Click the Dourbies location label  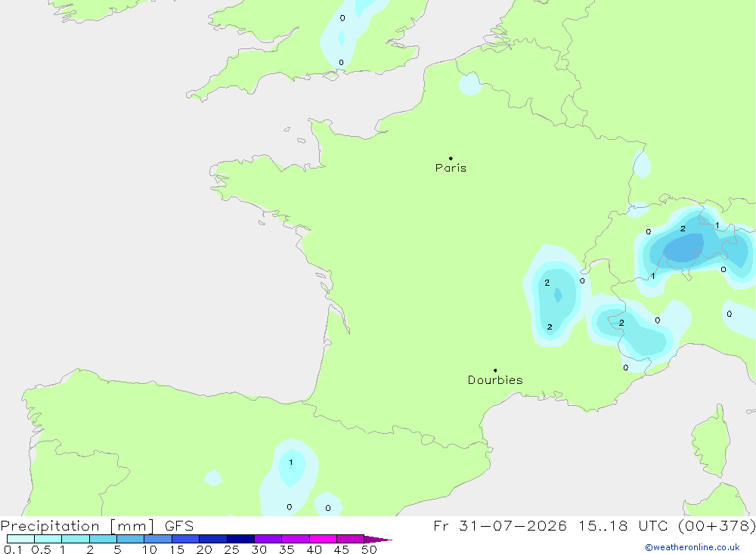[x=495, y=380]
